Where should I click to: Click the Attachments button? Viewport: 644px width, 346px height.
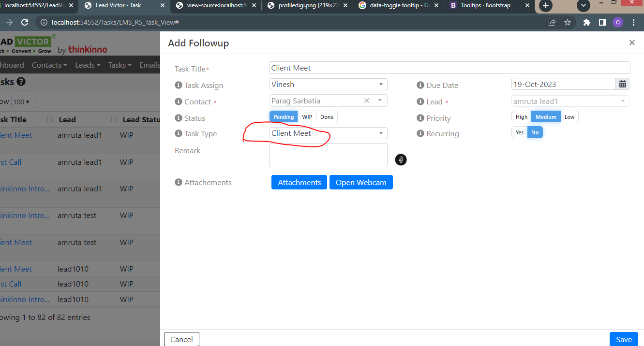299,182
